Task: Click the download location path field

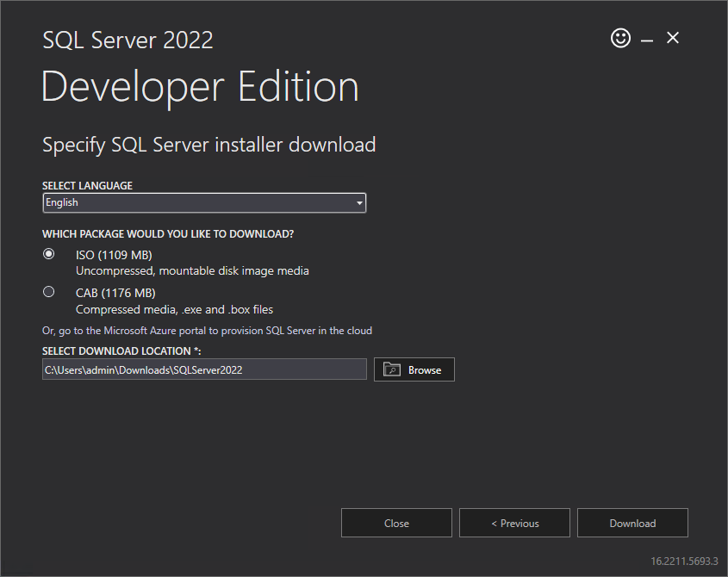Action: [204, 369]
